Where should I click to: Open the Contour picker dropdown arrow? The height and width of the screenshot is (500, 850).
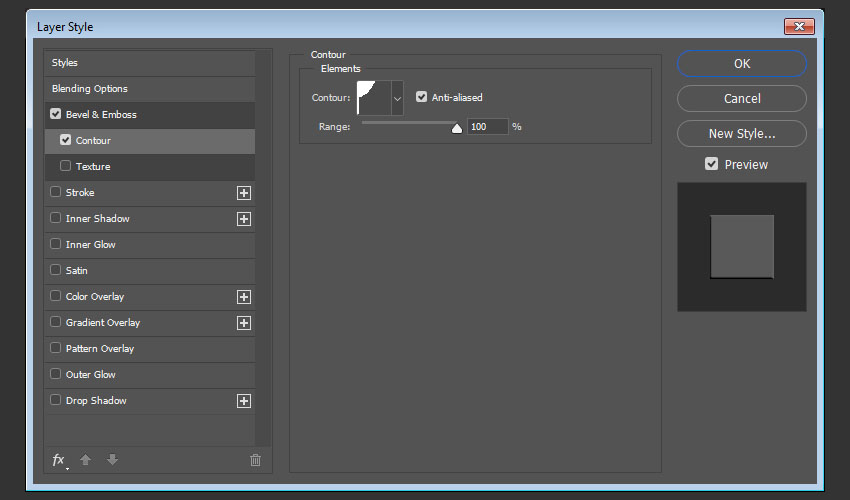pos(397,98)
